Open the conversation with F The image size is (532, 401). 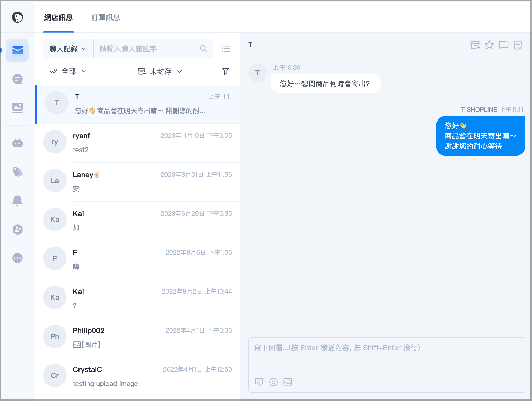[138, 260]
